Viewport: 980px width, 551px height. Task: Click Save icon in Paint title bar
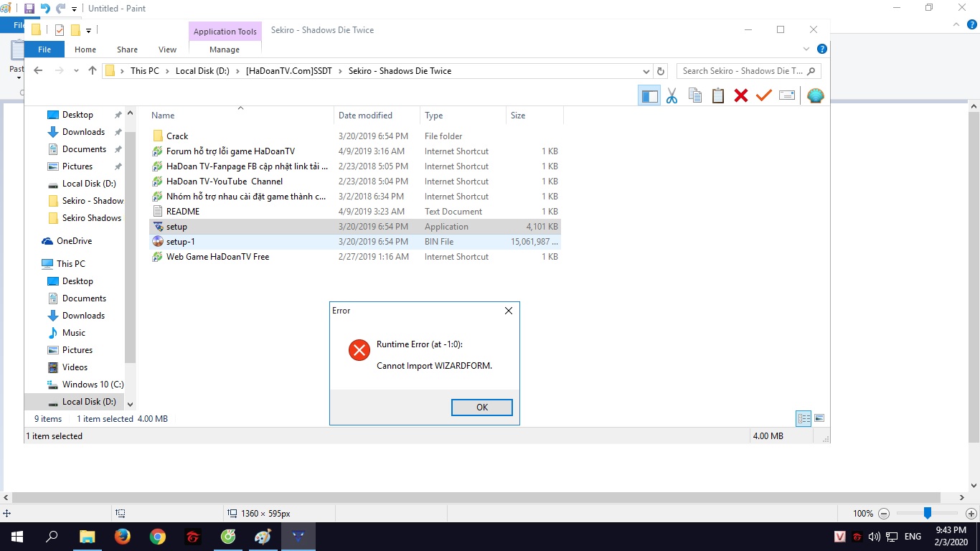click(29, 9)
